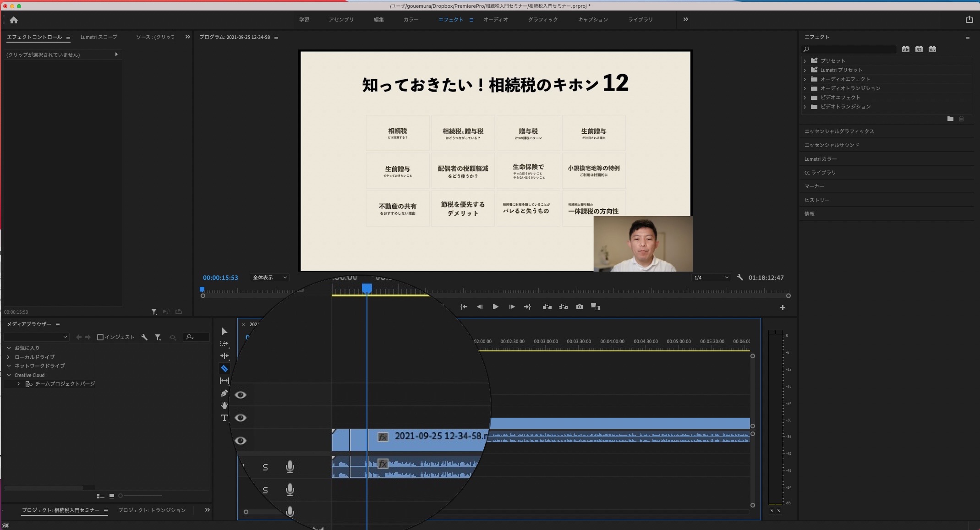Image resolution: width=980 pixels, height=530 pixels.
Task: Select the Type (T) tool
Action: (x=224, y=418)
